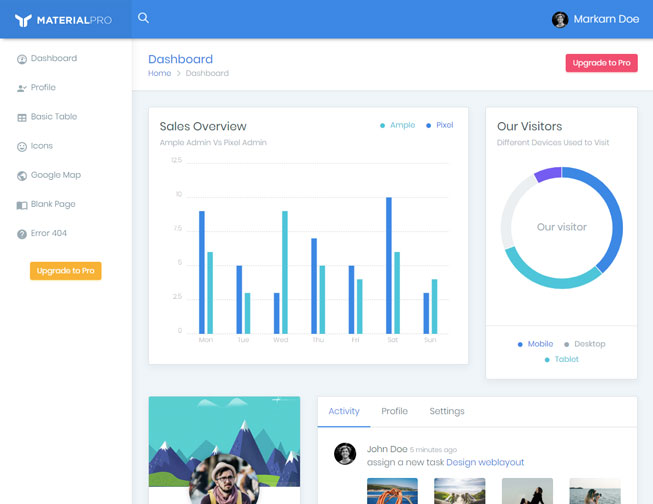Click the 'Mon' axis label
This screenshot has width=653, height=504.
click(x=206, y=340)
